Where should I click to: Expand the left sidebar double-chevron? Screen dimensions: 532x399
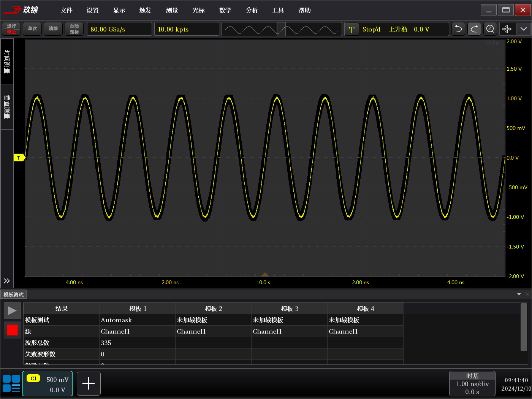point(7,281)
